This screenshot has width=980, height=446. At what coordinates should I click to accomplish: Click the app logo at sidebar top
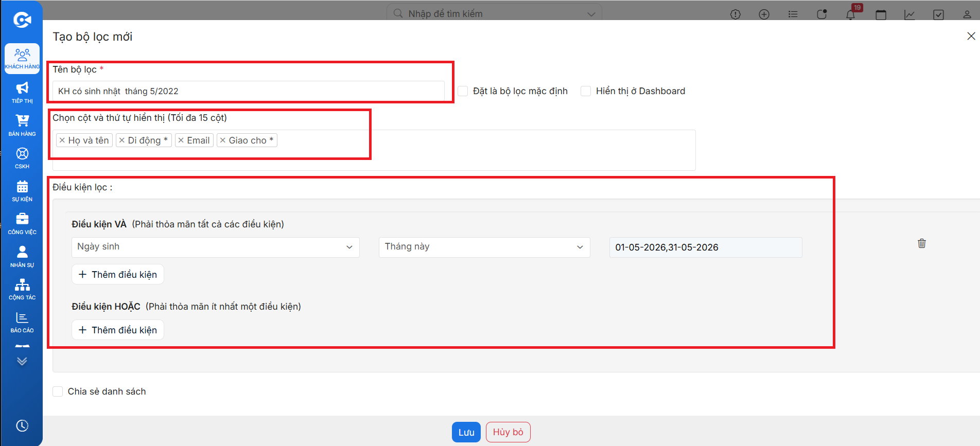tap(22, 20)
